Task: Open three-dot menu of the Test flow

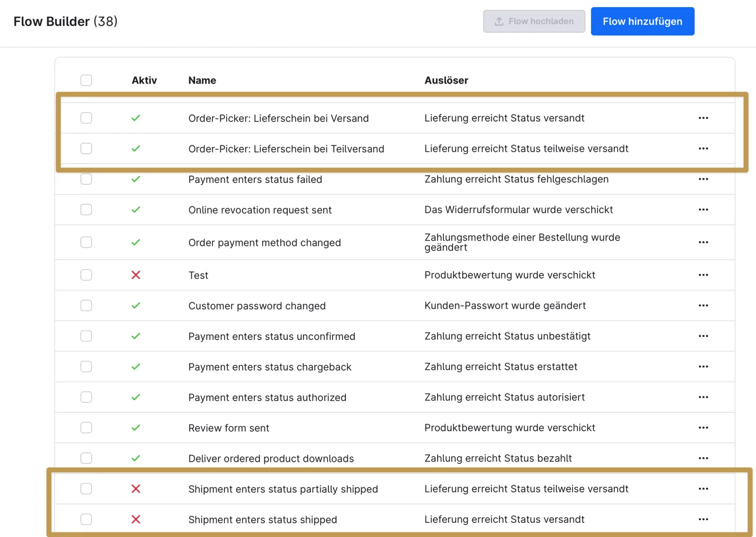Action: click(x=703, y=275)
